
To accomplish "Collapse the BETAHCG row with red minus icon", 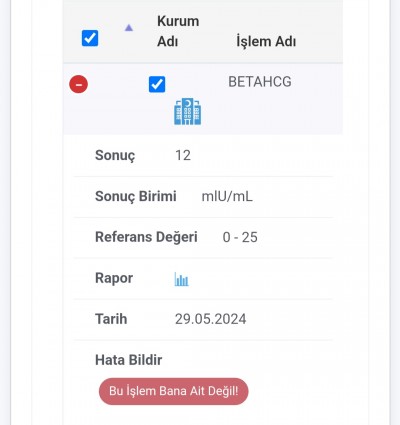I will [x=79, y=84].
